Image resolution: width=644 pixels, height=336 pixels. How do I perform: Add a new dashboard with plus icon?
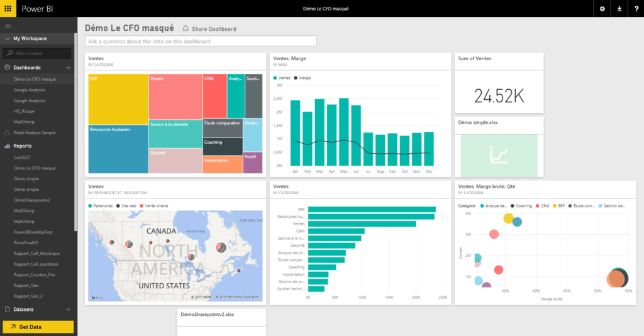pos(69,67)
